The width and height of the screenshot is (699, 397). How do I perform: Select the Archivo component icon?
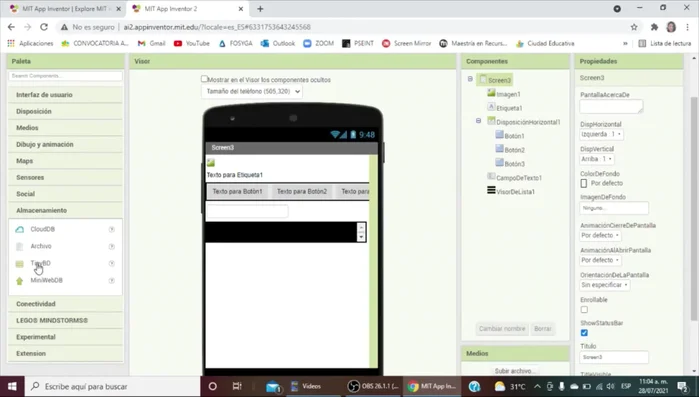tap(20, 246)
